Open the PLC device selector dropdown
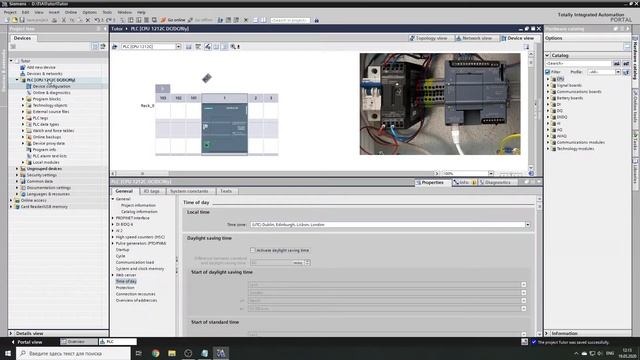 (178, 47)
